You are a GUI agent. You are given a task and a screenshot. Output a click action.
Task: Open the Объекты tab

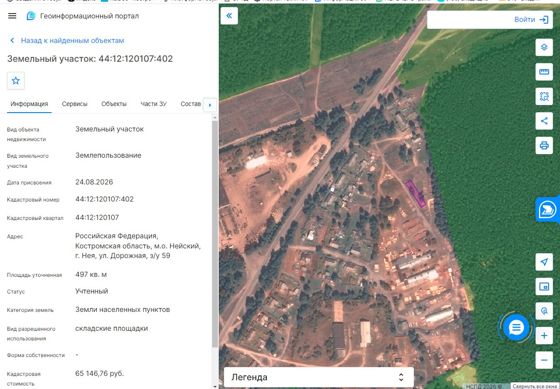(x=114, y=104)
